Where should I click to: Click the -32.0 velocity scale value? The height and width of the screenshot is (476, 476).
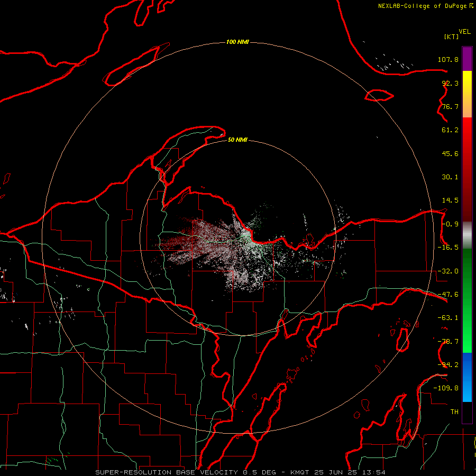(x=448, y=271)
